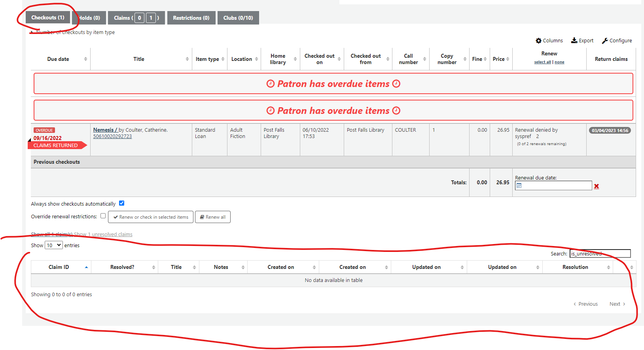Open the Show entries count dropdown
Screen dimensions: 644x350
(54, 245)
